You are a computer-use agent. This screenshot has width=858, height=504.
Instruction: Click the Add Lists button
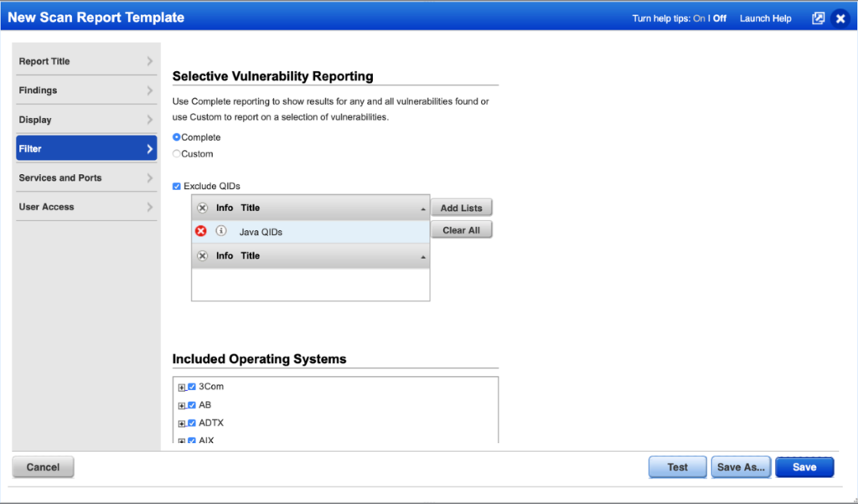pyautogui.click(x=462, y=208)
